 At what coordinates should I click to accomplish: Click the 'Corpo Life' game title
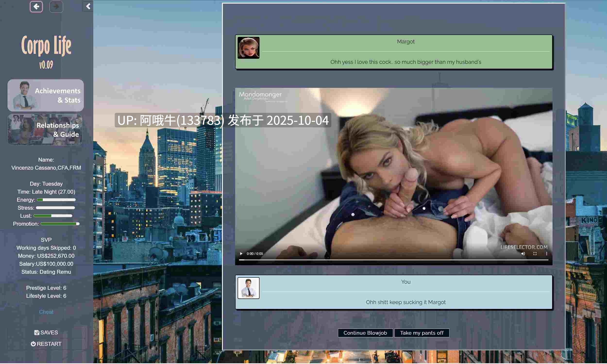click(x=46, y=46)
